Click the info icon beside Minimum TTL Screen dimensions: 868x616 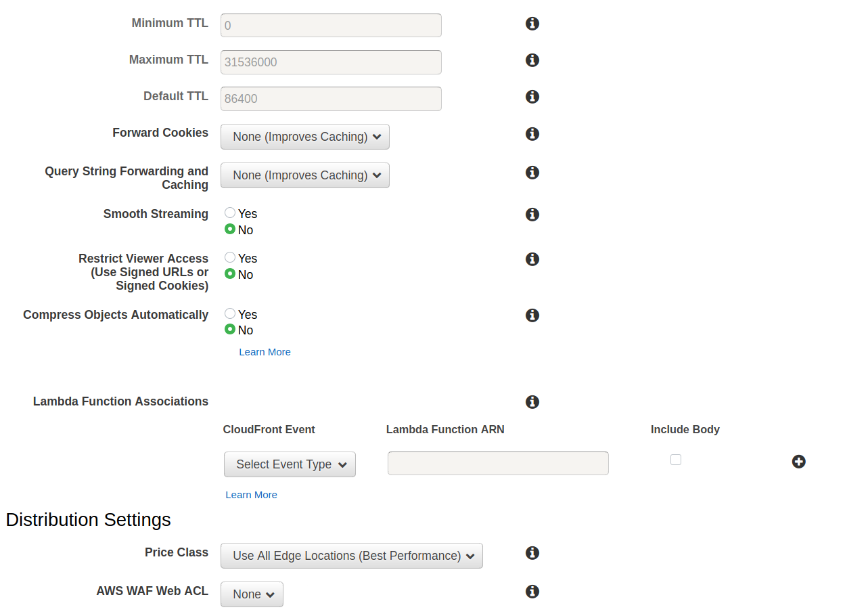pos(532,24)
